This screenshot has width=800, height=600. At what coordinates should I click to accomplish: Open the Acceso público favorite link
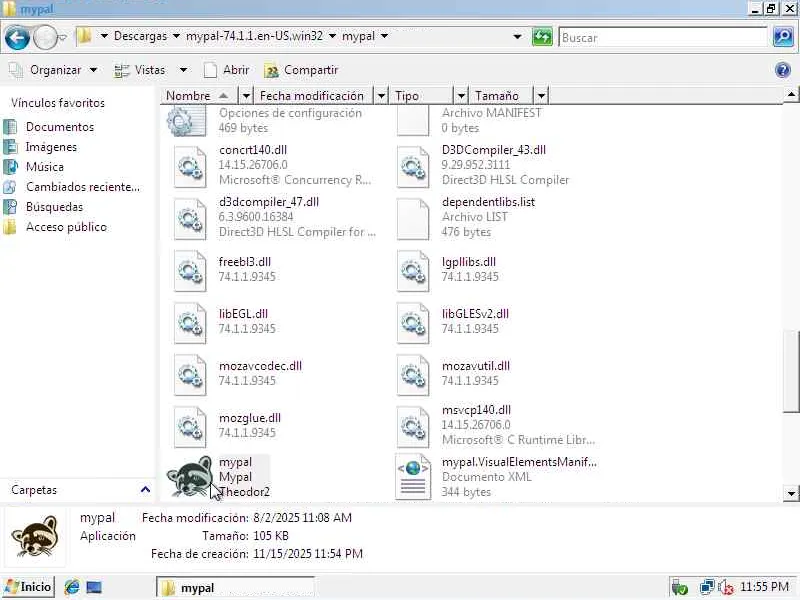point(66,227)
